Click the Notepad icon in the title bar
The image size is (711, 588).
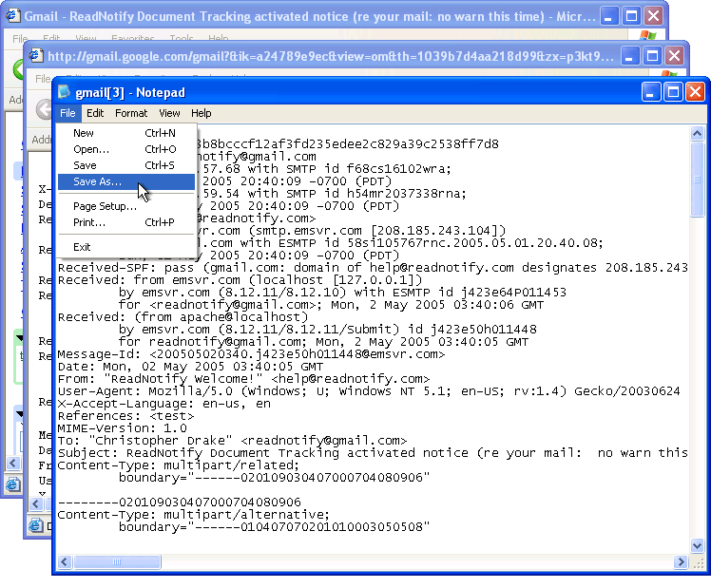pos(65,92)
